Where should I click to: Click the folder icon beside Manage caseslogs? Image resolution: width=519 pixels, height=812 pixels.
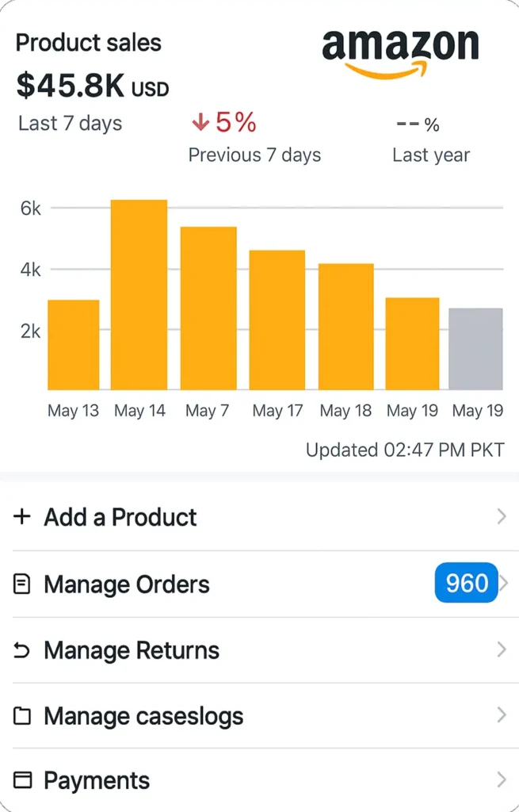pos(21,716)
